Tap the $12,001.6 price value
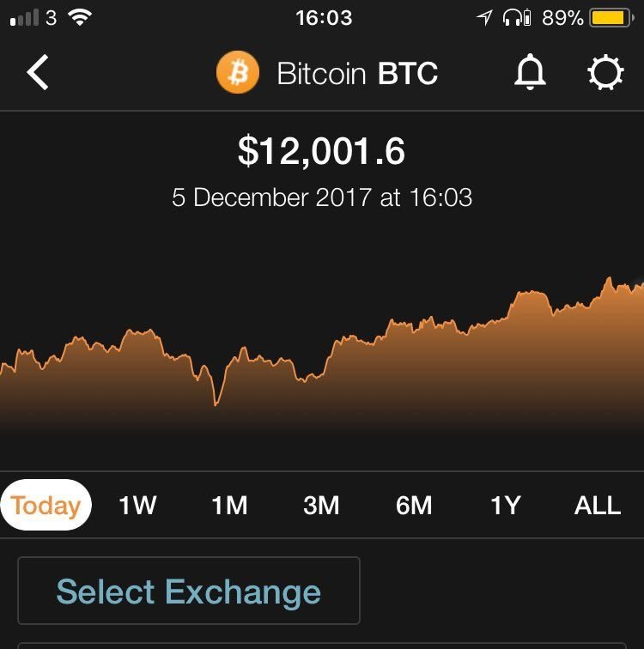This screenshot has width=644, height=649. [x=322, y=151]
